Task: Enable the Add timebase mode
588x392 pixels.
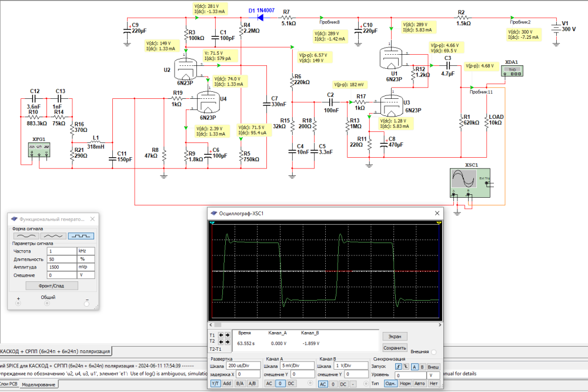Action: click(227, 384)
